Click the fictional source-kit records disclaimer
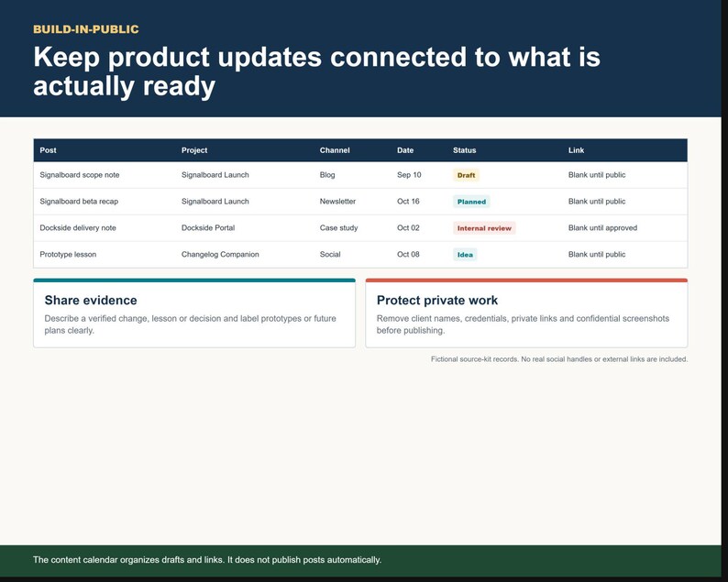Viewport: 728px width, 582px height. pos(559,359)
